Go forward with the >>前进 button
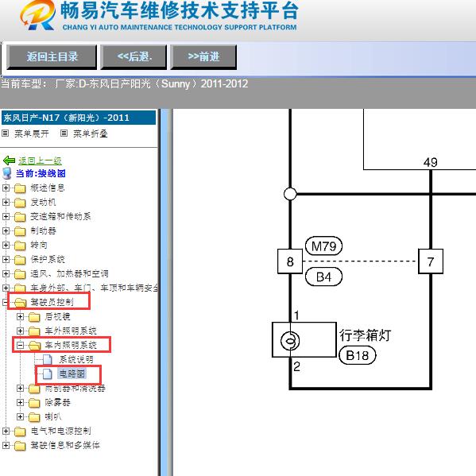The width and height of the screenshot is (476, 476). tap(203, 56)
